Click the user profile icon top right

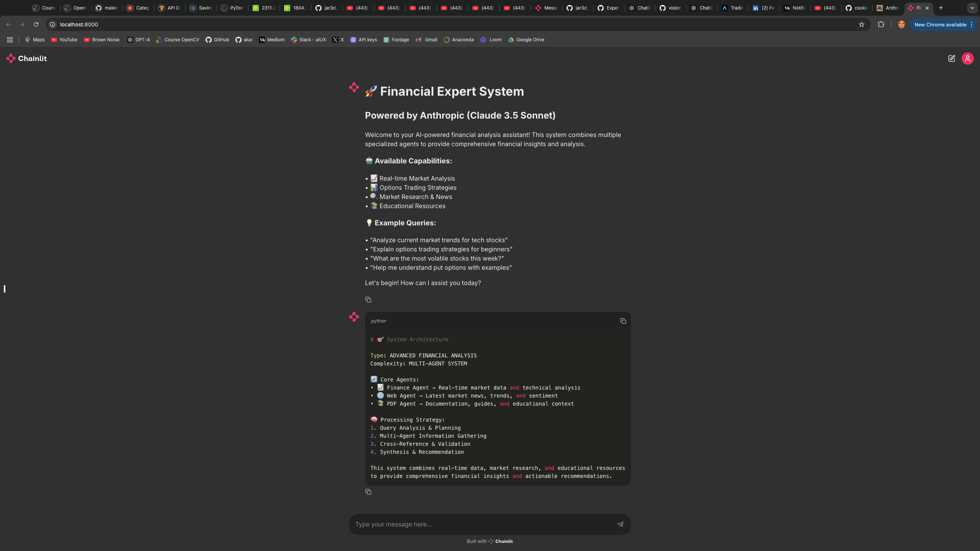point(967,59)
